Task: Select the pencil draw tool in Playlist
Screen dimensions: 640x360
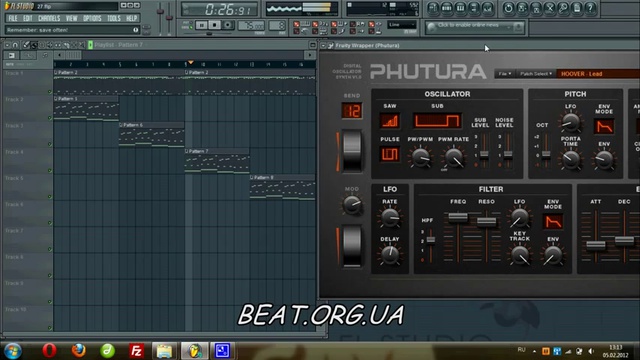Action: pos(26,45)
